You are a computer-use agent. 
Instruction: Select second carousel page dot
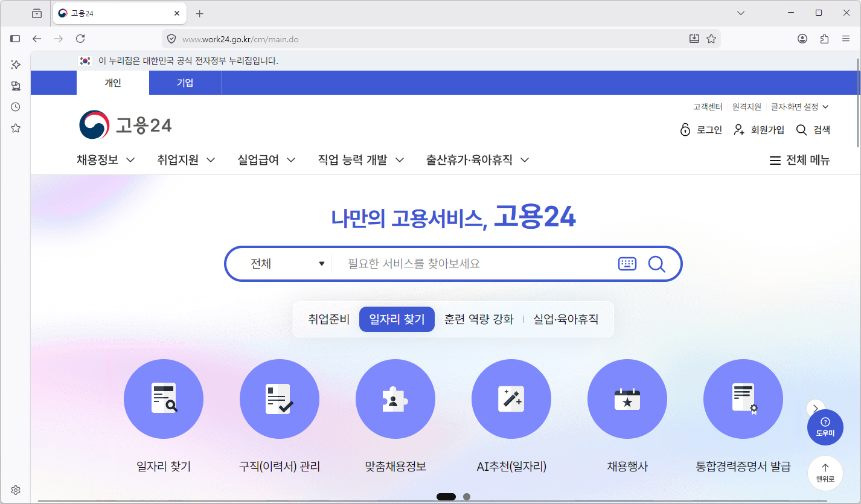coord(467,497)
